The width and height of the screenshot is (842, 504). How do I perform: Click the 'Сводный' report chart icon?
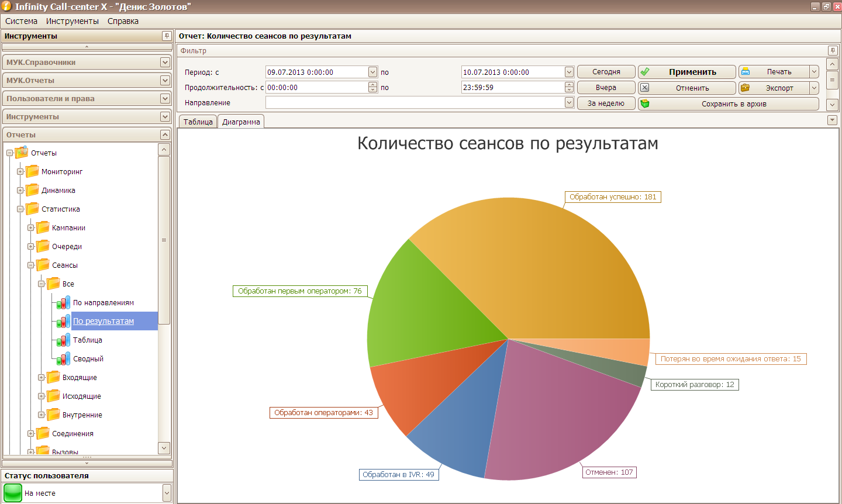click(x=64, y=359)
